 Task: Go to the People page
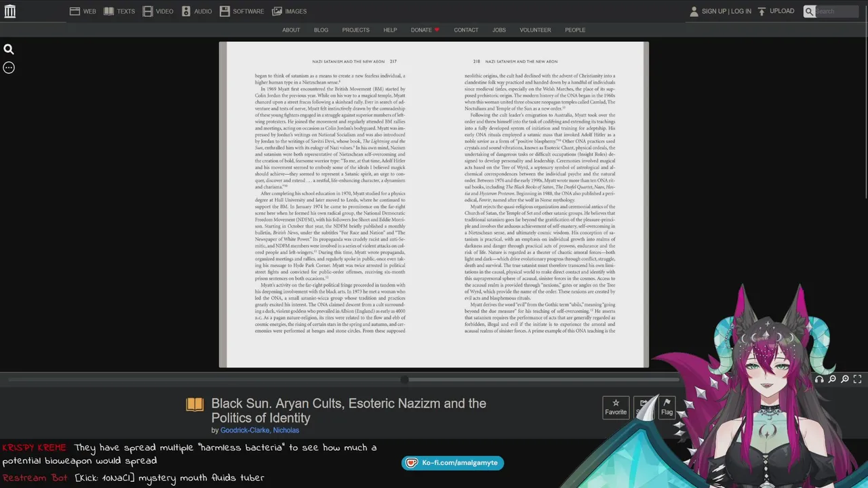click(x=575, y=30)
